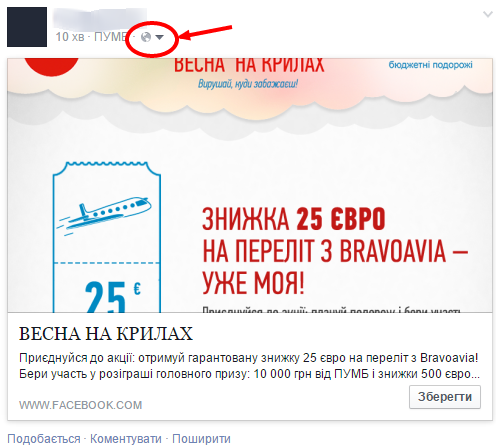Share the post with Поширити
The image size is (496, 447).
coord(201,439)
